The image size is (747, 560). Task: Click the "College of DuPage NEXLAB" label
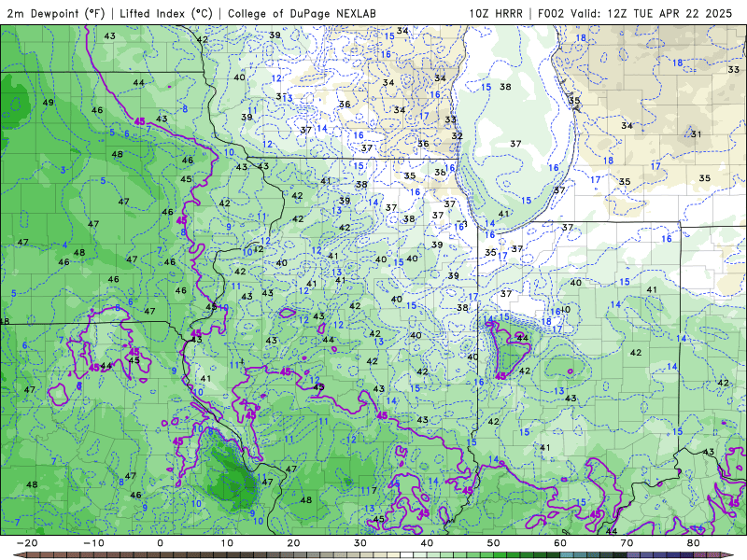[x=302, y=13]
